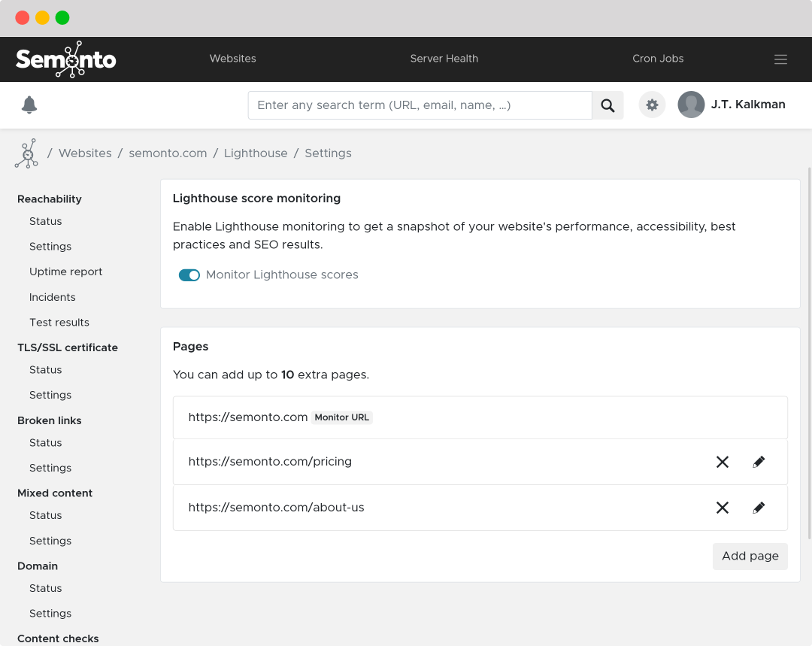Open Mixed content Status
This screenshot has width=812, height=646.
(x=46, y=515)
